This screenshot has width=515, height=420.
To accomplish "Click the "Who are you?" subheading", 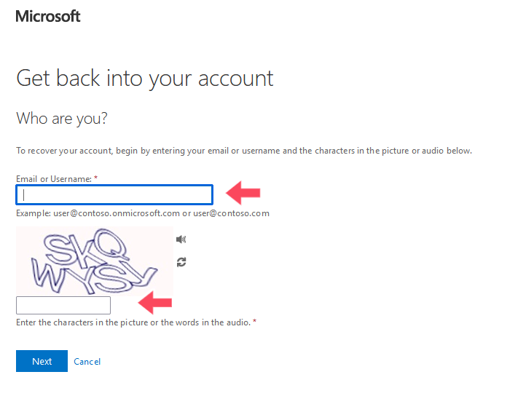I will coord(62,118).
